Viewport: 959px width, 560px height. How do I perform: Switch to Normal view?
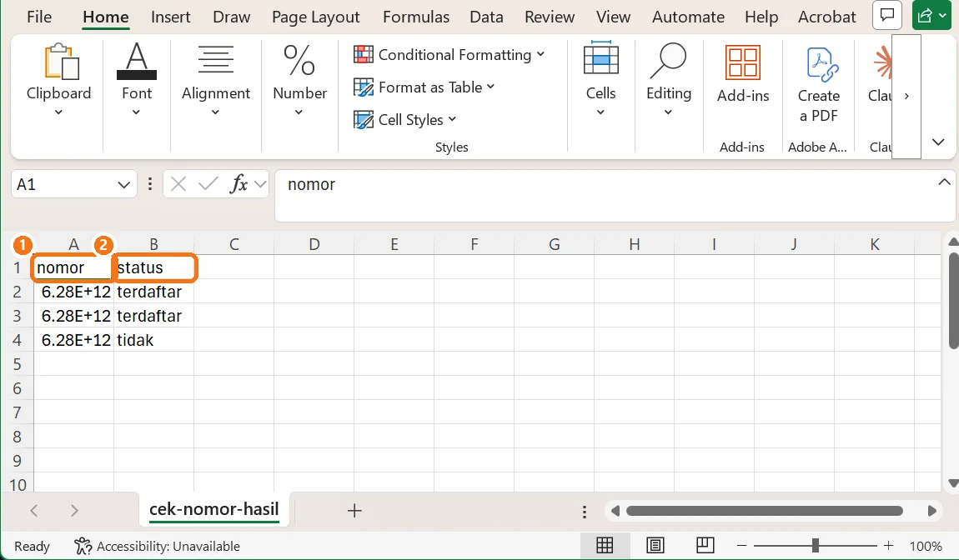coord(605,545)
